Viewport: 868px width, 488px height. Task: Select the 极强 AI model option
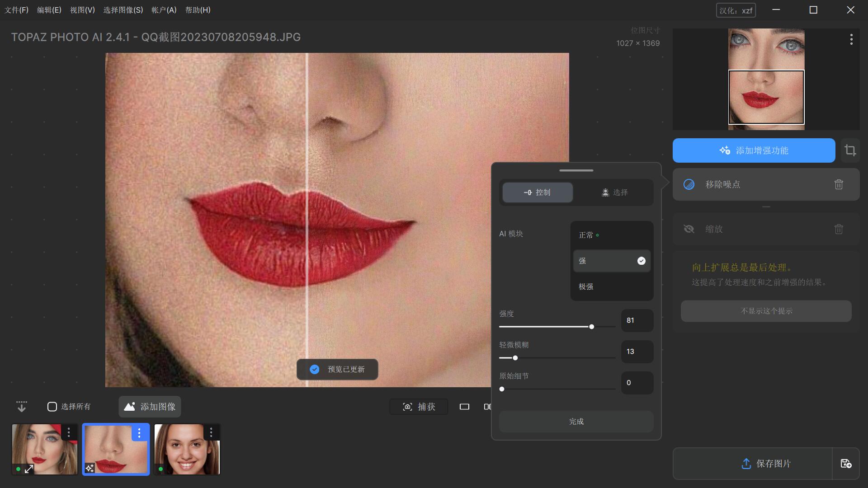coord(612,286)
